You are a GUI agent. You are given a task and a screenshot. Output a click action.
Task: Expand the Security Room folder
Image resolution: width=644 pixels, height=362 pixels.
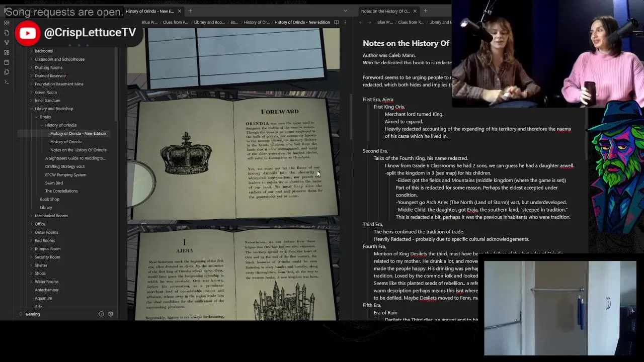(31, 257)
